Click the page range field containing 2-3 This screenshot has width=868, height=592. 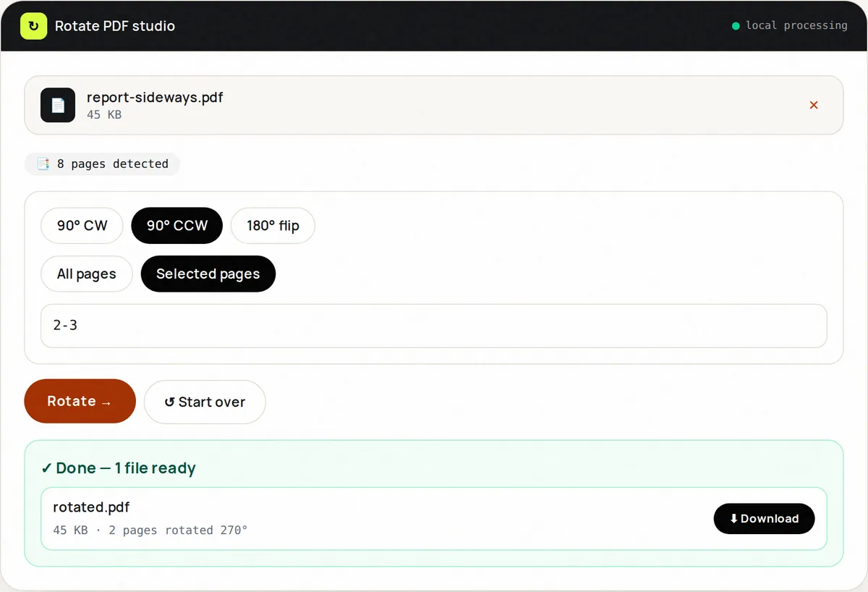tap(434, 326)
